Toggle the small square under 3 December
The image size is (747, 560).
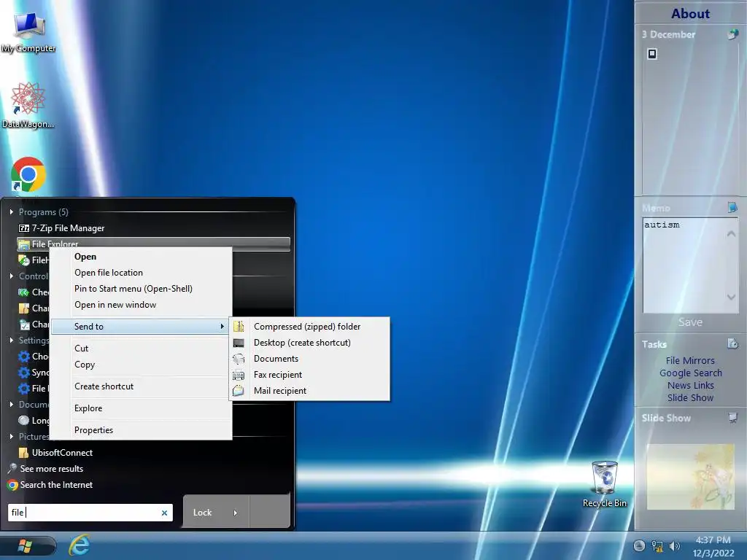coord(652,54)
